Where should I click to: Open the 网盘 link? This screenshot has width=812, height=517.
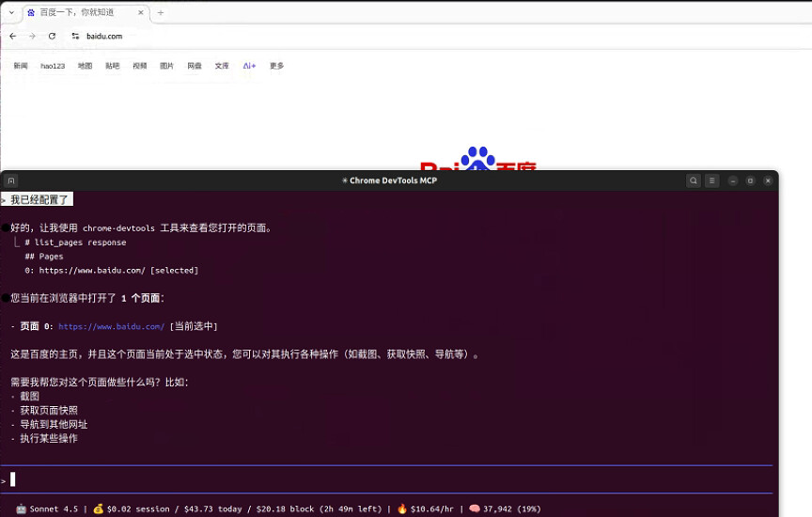[195, 66]
